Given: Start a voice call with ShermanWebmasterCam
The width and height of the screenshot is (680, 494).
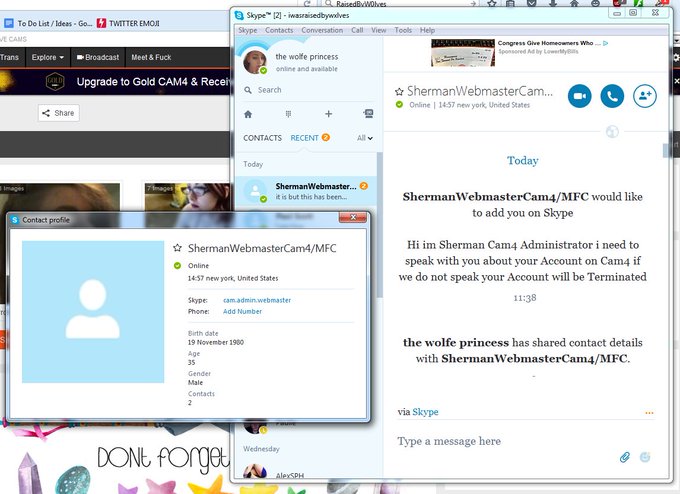Looking at the screenshot, I should tap(612, 96).
